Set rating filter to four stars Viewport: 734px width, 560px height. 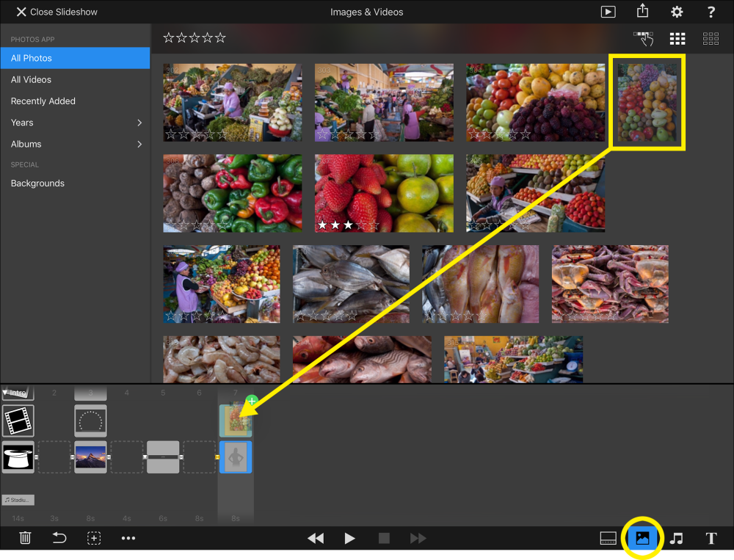tap(208, 37)
